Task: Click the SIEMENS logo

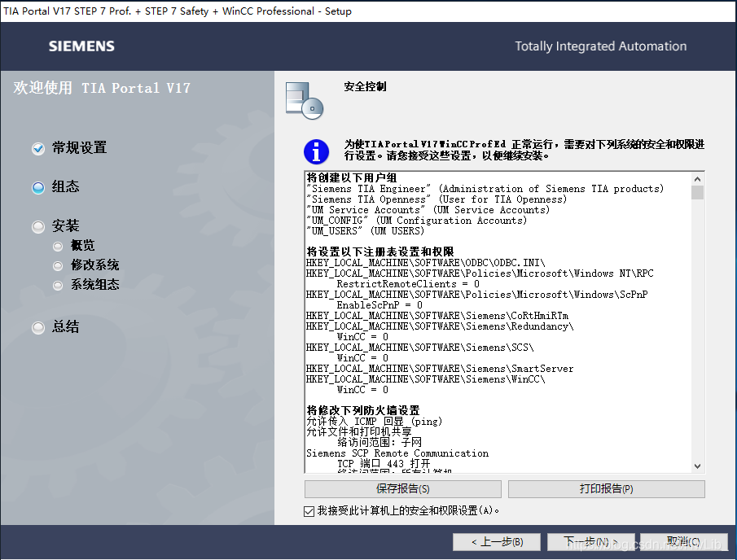Action: tap(81, 46)
